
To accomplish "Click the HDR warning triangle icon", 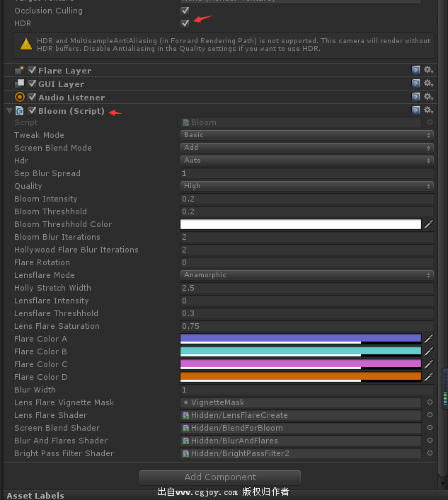I will pyautogui.click(x=26, y=45).
